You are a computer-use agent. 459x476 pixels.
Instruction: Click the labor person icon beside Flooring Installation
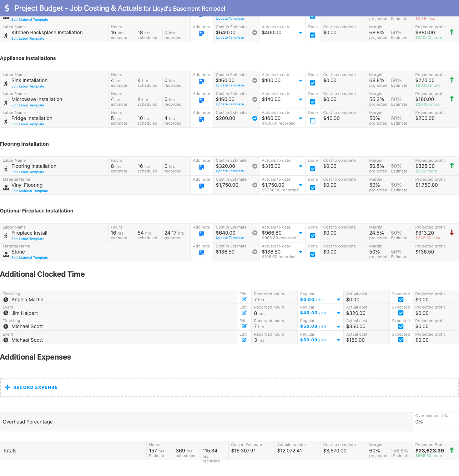(6, 169)
